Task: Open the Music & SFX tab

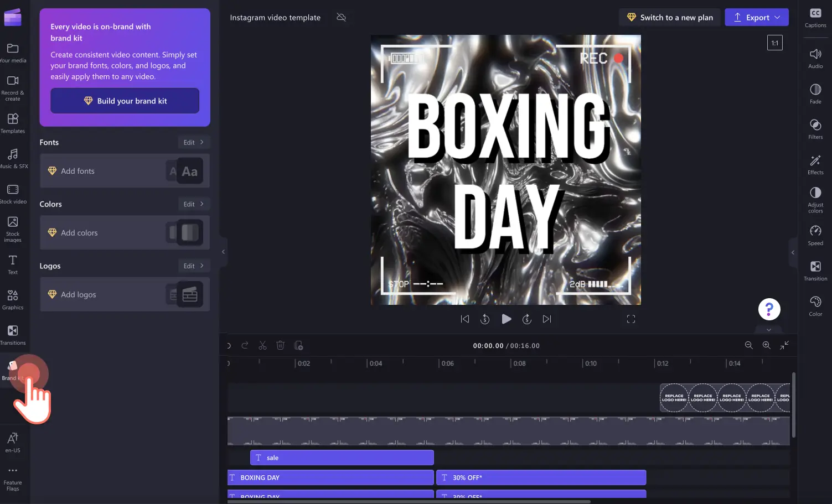Action: click(13, 158)
